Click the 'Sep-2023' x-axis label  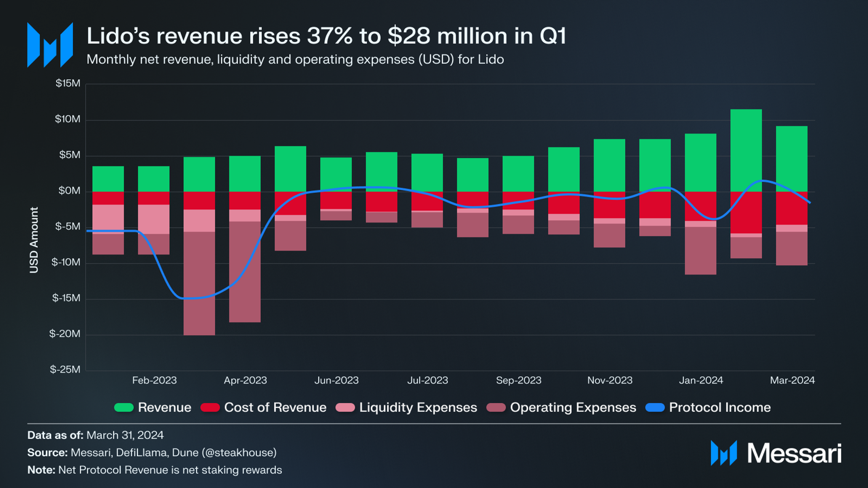[519, 380]
